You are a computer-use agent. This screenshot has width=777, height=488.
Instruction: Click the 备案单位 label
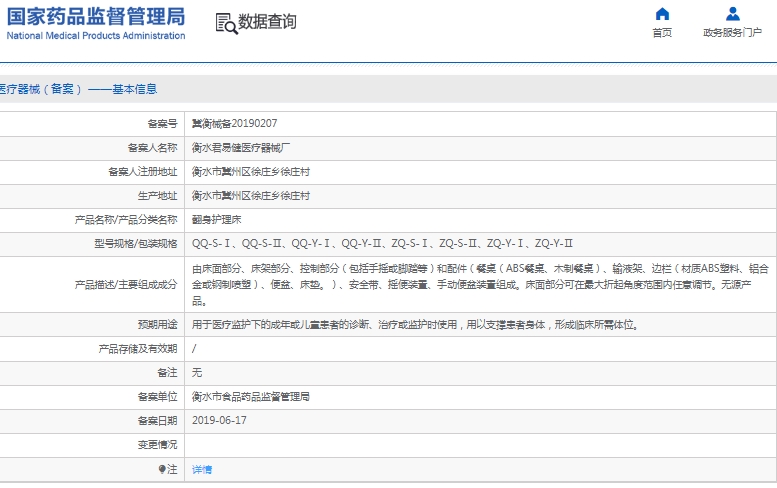pos(157,397)
